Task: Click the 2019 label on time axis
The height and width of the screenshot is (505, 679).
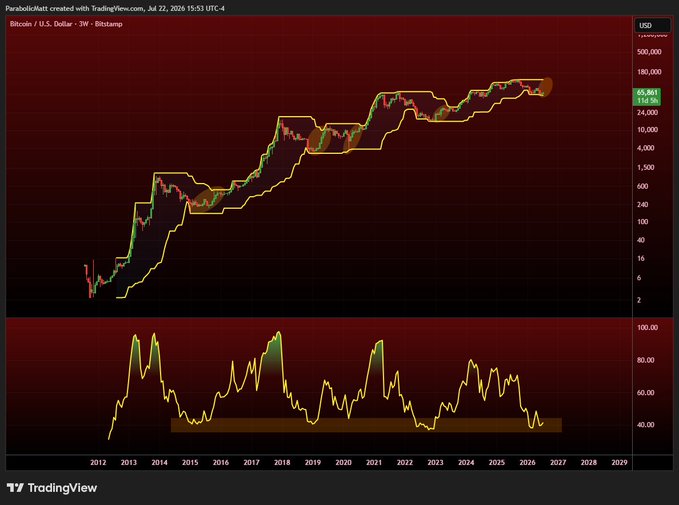Action: point(313,463)
